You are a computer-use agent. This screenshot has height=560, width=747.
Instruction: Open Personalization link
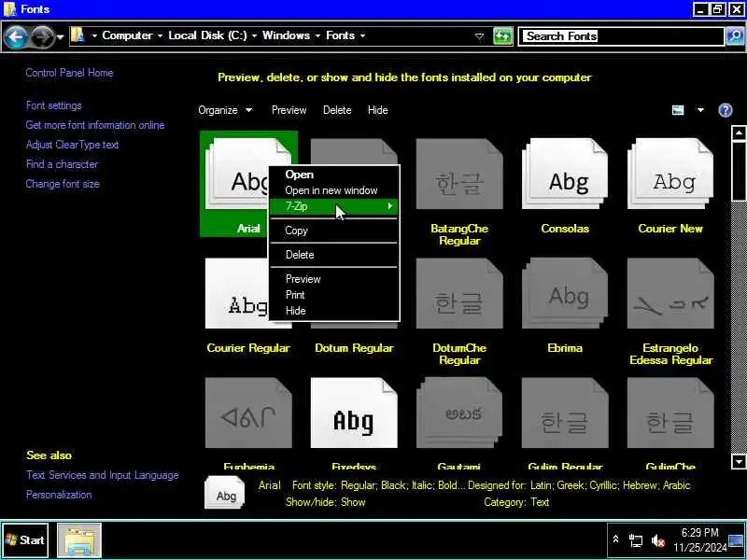(59, 495)
